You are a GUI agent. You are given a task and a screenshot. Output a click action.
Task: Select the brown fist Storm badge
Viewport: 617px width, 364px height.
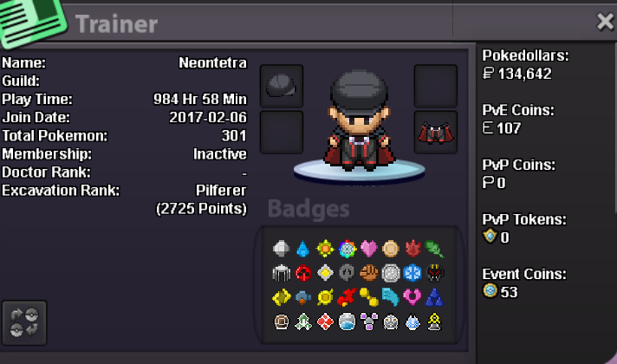point(368,273)
